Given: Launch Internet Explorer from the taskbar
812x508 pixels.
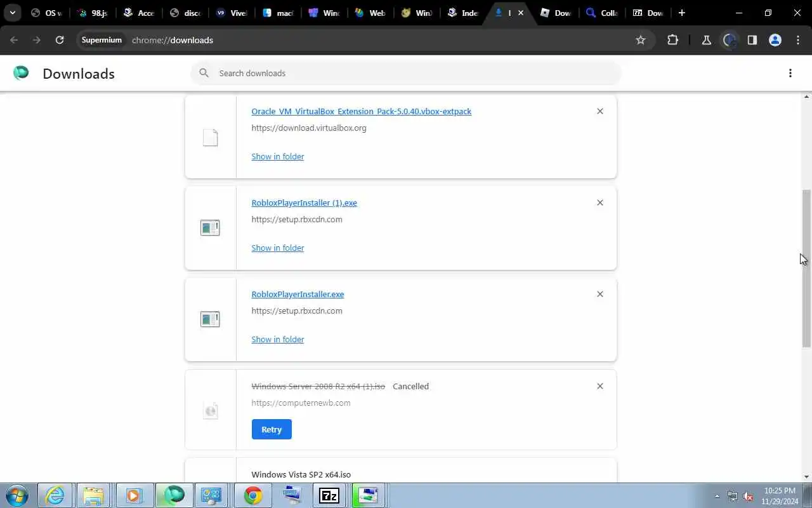Looking at the screenshot, I should coord(55,495).
